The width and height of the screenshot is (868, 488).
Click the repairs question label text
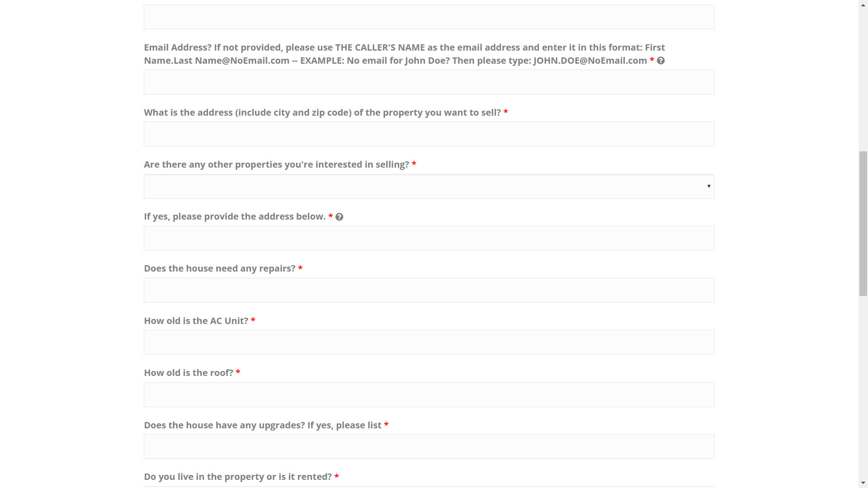click(219, 268)
